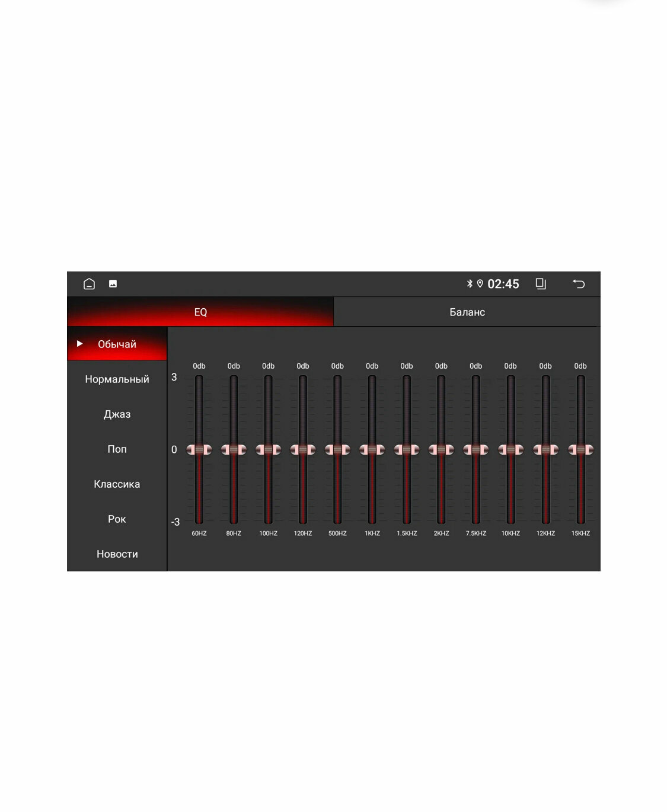This screenshot has height=812, width=667.
Task: Tap the Home icon in status bar
Action: [89, 284]
